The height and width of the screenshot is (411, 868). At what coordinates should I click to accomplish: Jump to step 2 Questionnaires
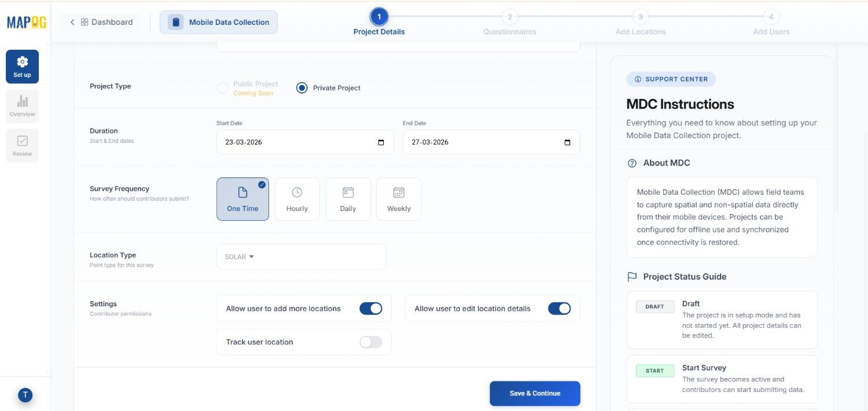pyautogui.click(x=509, y=17)
